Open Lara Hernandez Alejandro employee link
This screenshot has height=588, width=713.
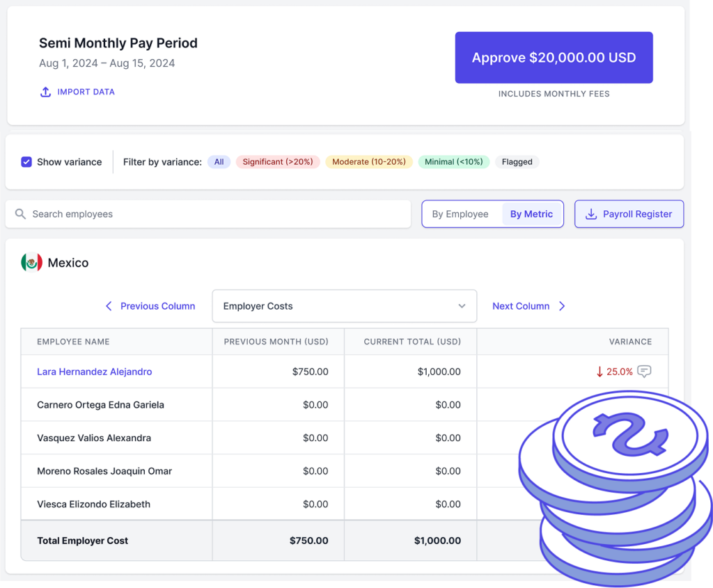click(94, 372)
